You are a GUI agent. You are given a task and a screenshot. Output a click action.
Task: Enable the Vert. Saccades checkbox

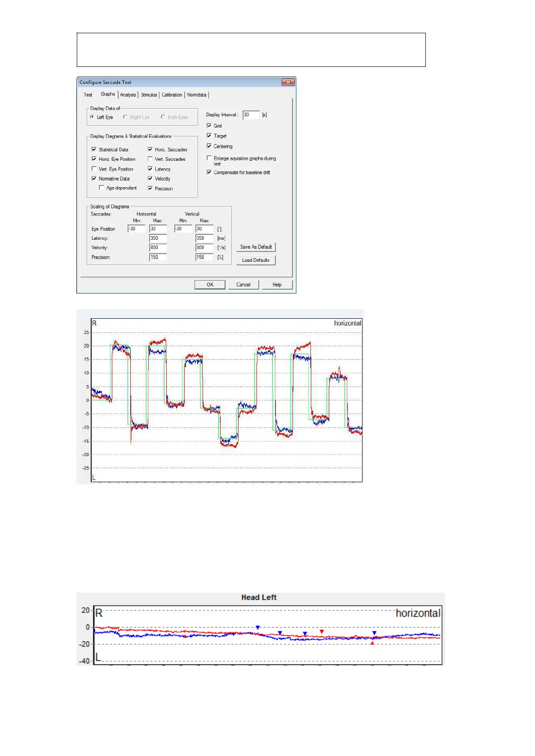coord(150,159)
